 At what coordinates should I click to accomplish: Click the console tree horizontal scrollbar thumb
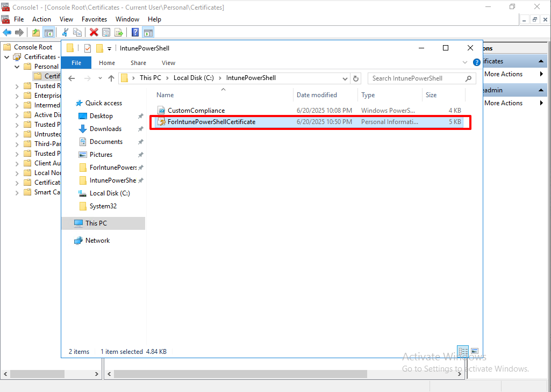tap(37, 374)
